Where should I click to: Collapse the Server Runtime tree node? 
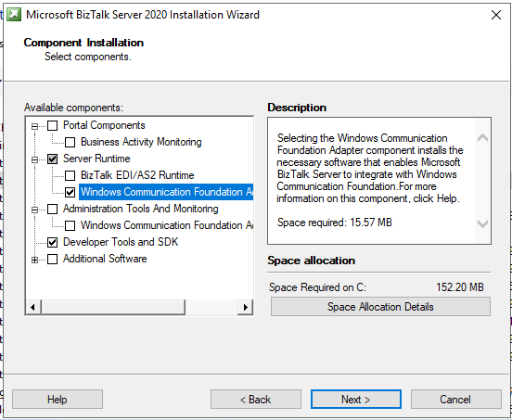(x=34, y=159)
